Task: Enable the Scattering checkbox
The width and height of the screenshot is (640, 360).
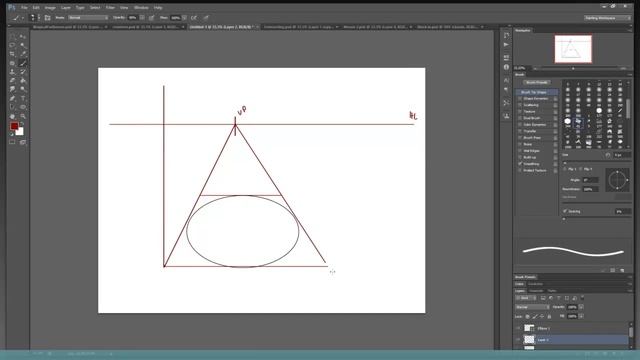Action: 520,105
